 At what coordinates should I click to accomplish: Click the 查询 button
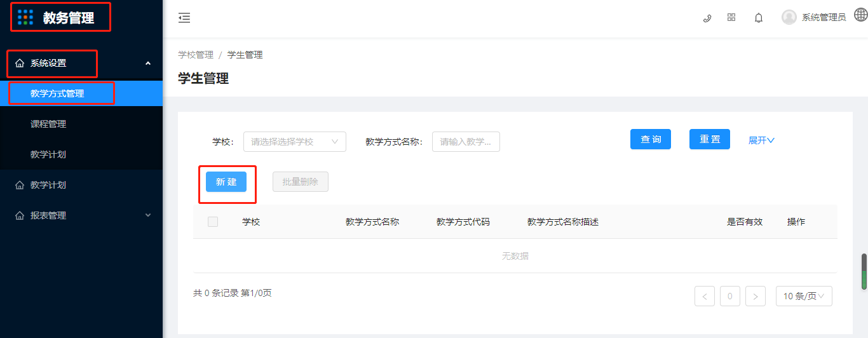click(x=651, y=139)
